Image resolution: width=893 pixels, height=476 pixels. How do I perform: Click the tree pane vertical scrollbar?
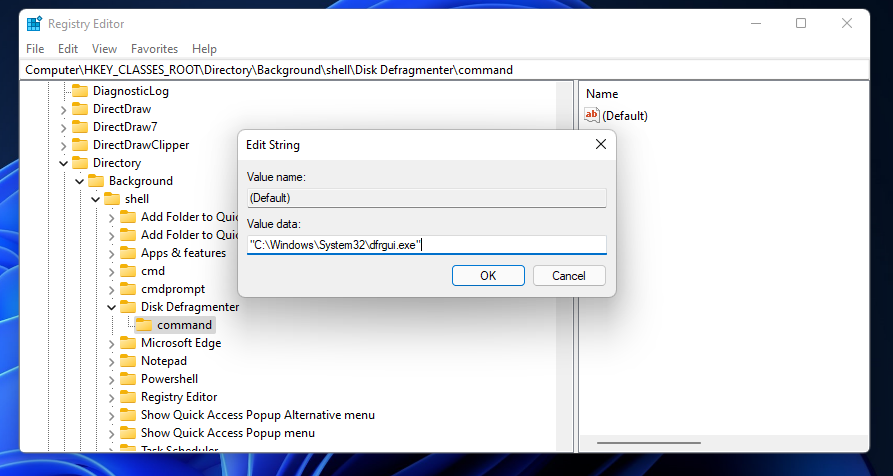tap(564, 265)
